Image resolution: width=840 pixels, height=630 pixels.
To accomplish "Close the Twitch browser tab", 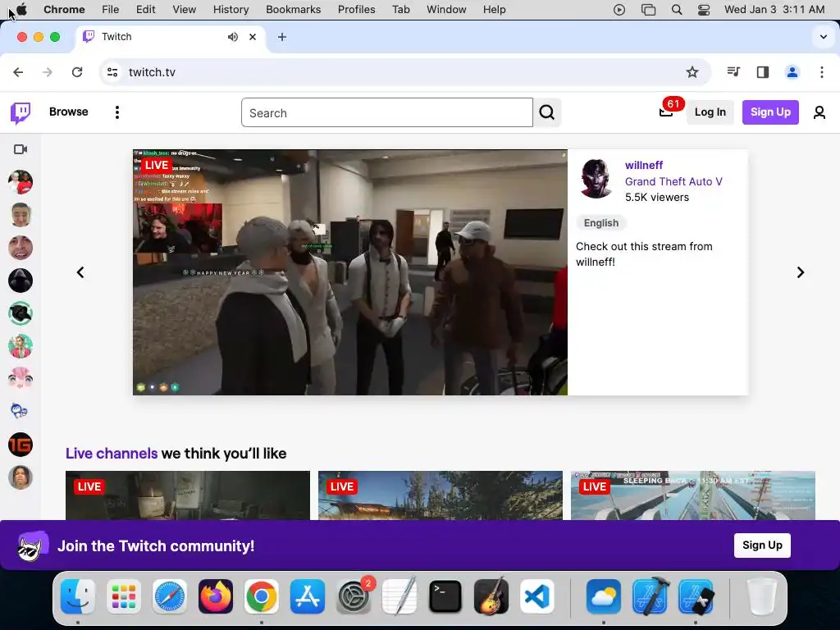I will point(253,37).
